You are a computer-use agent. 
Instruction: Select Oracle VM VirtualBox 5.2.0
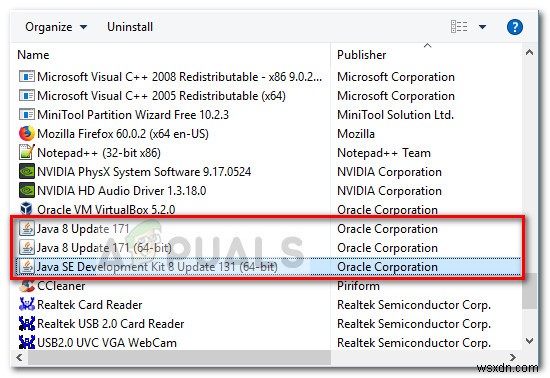(106, 209)
